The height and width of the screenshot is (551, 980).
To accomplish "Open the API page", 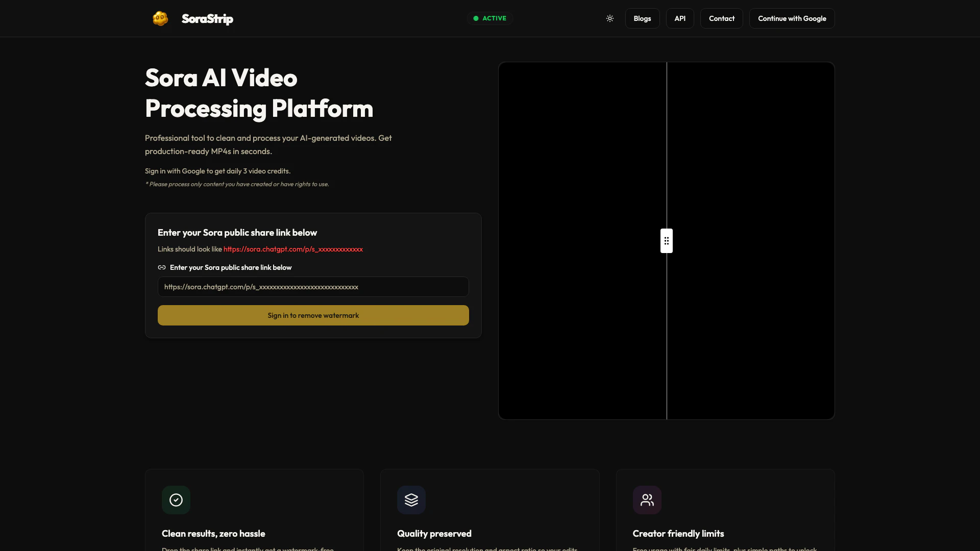I will pyautogui.click(x=679, y=18).
